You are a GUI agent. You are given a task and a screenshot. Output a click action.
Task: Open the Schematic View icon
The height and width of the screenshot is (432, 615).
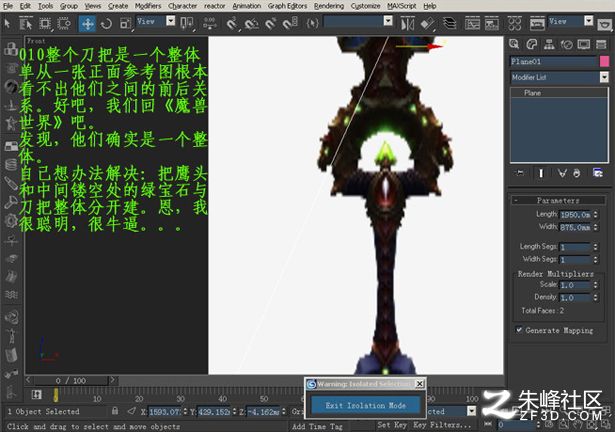click(x=491, y=24)
